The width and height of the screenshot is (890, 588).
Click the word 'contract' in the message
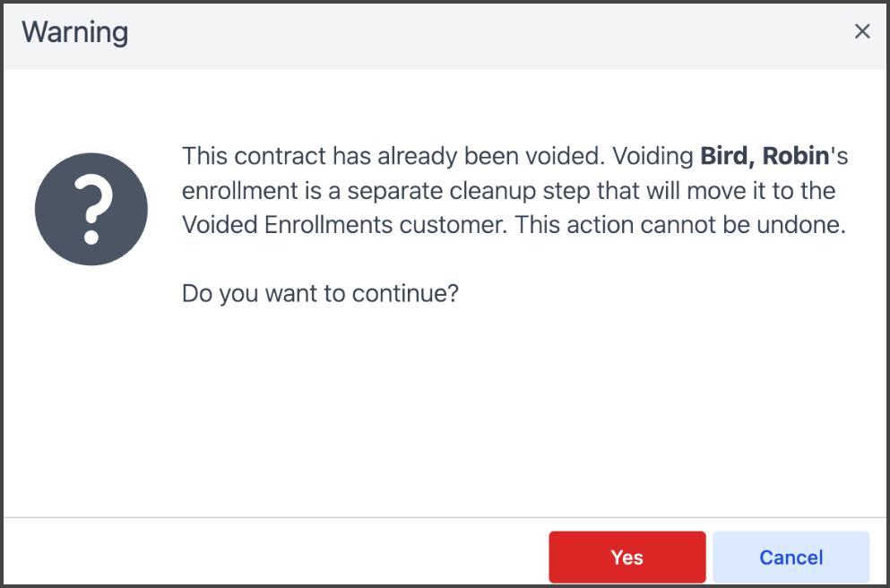[x=281, y=156]
